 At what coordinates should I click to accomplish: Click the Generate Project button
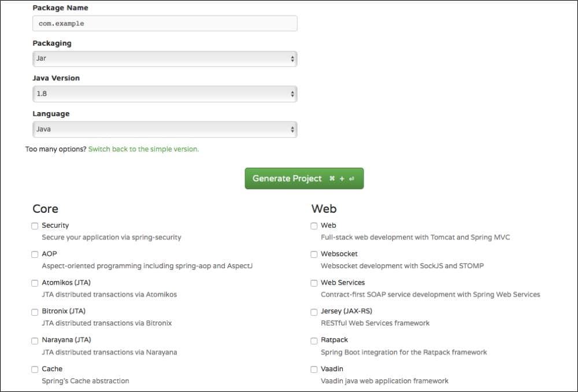pyautogui.click(x=304, y=178)
